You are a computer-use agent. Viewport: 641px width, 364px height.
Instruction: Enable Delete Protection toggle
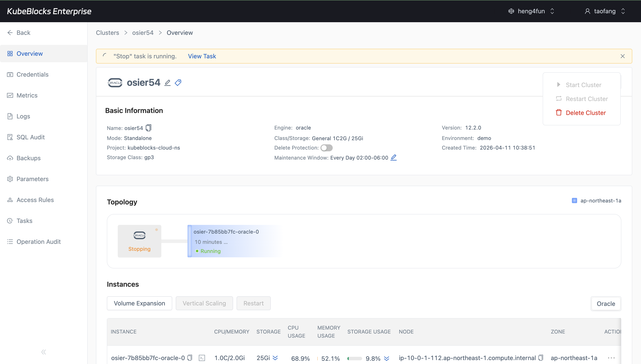(327, 148)
